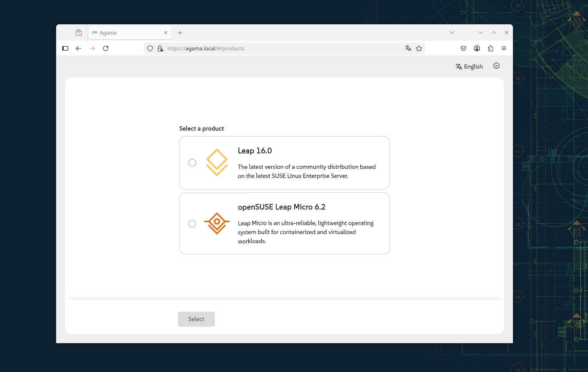Open the browser hamburger menu
The width and height of the screenshot is (588, 372).
[x=504, y=49]
